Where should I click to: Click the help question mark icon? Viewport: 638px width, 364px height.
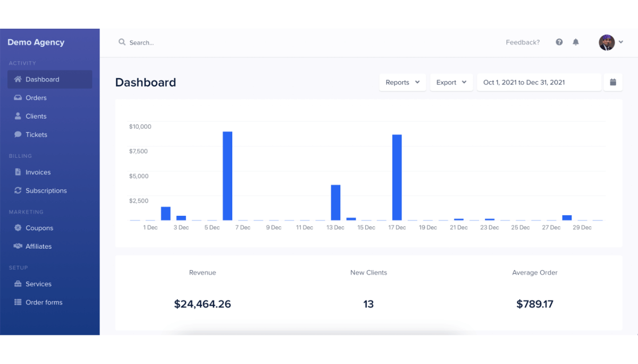559,42
